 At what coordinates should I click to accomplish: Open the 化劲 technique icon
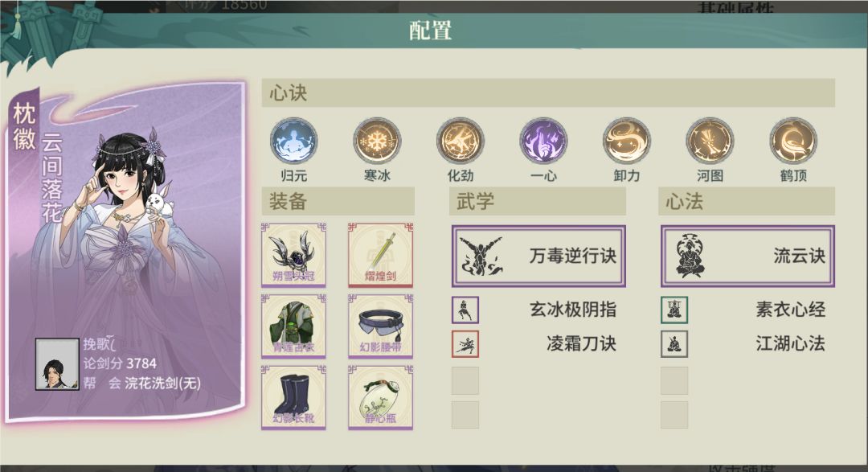460,142
